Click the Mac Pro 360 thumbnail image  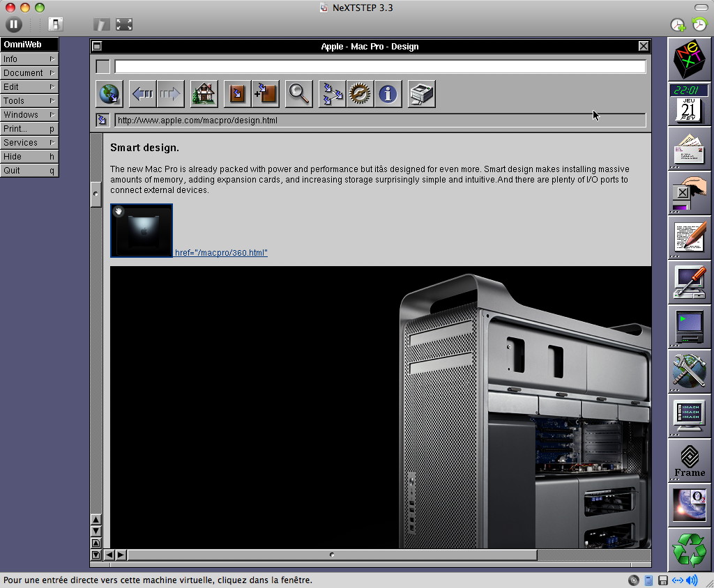click(142, 231)
